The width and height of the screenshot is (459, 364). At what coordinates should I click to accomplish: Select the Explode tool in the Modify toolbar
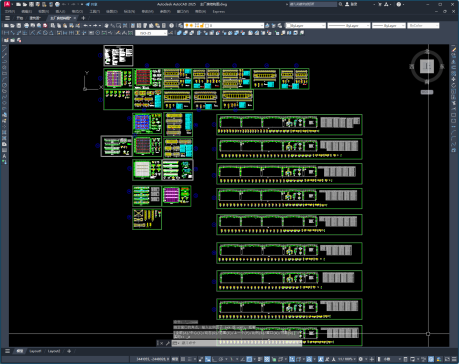454,150
